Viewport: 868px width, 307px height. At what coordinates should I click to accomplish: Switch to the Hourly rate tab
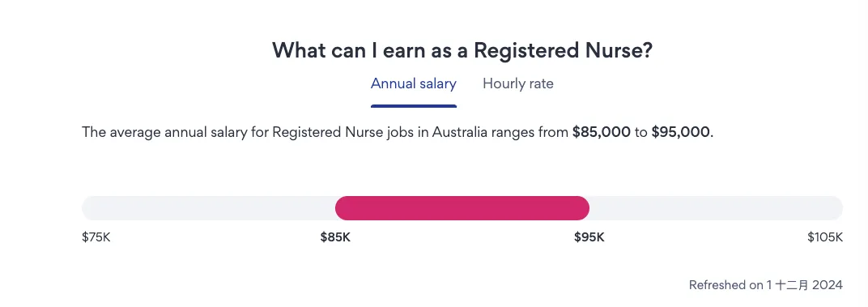pos(517,83)
